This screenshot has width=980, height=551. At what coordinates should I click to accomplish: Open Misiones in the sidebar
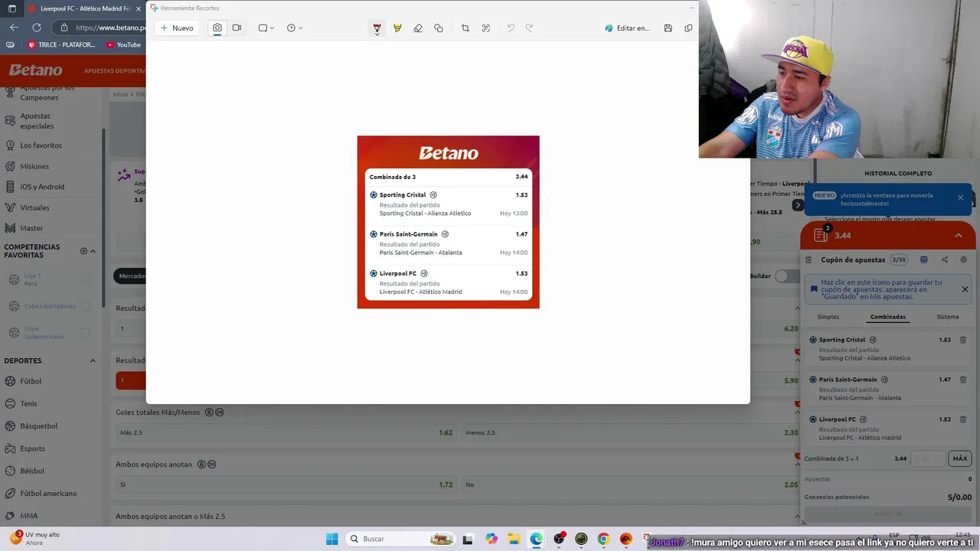tap(34, 166)
